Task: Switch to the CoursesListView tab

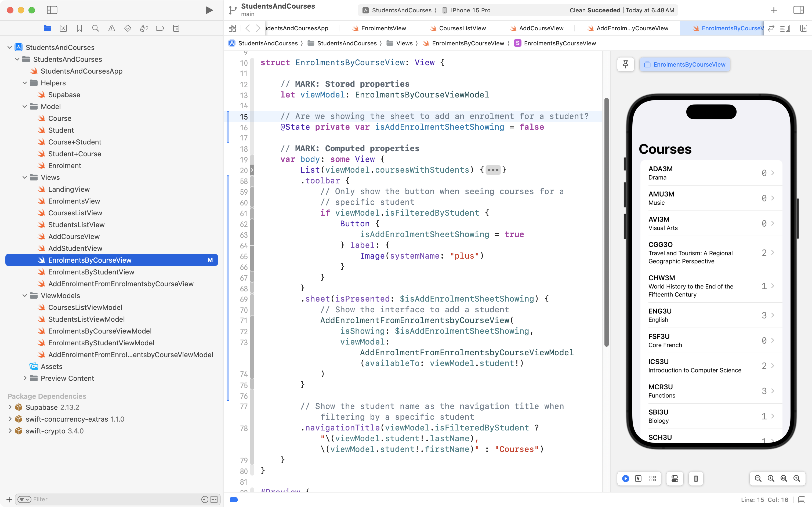Action: 462,28
